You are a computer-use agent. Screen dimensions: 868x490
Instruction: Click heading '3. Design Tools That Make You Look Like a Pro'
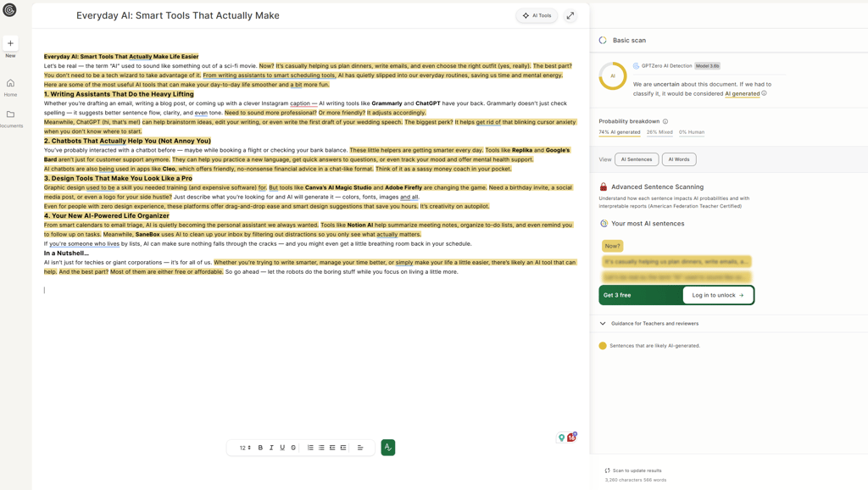point(118,178)
